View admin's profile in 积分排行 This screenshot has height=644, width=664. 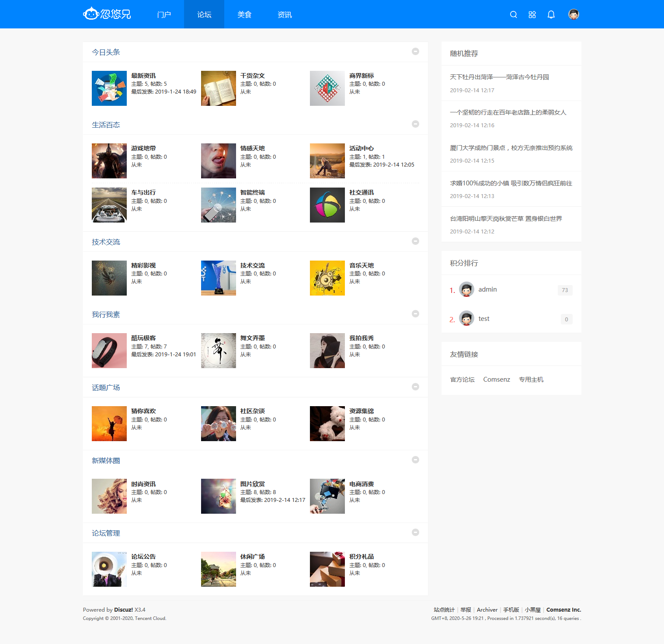click(487, 289)
